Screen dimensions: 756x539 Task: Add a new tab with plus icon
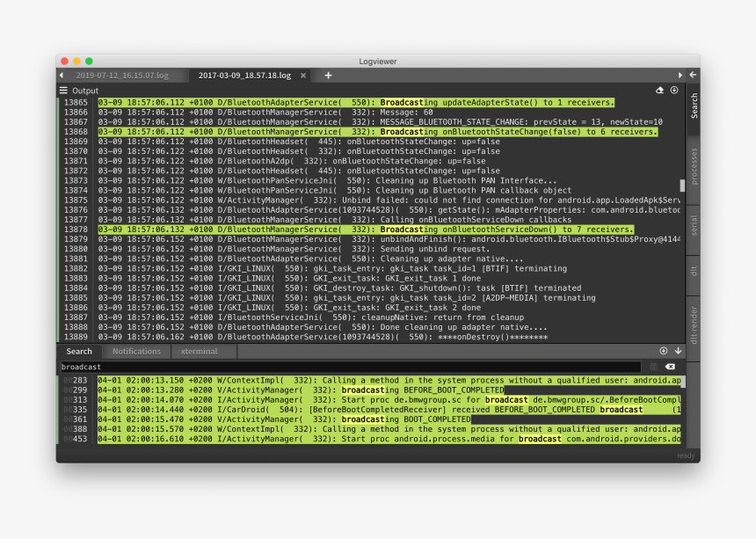pos(329,76)
